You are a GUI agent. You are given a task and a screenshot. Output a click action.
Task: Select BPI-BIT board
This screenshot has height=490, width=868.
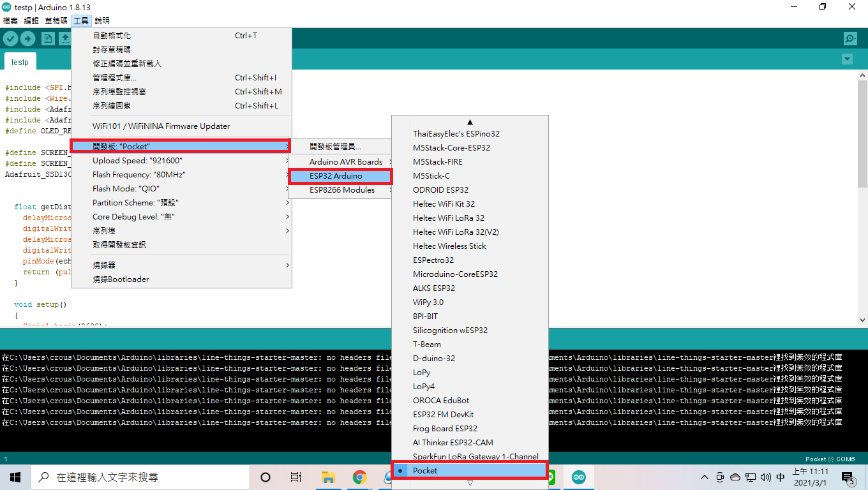(x=470, y=316)
